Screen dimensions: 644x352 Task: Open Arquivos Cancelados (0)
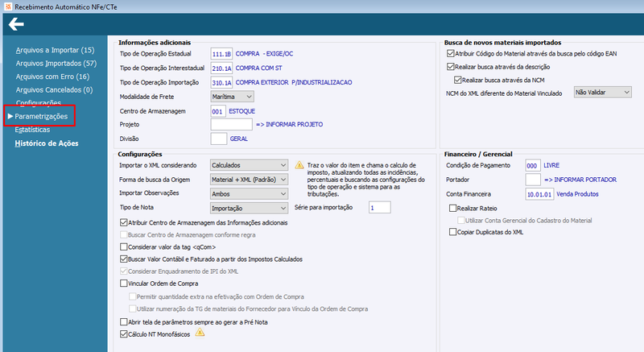coord(54,89)
